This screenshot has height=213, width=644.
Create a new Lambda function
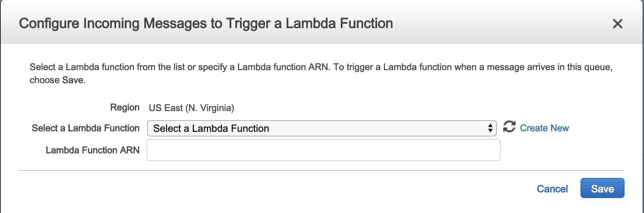click(545, 128)
